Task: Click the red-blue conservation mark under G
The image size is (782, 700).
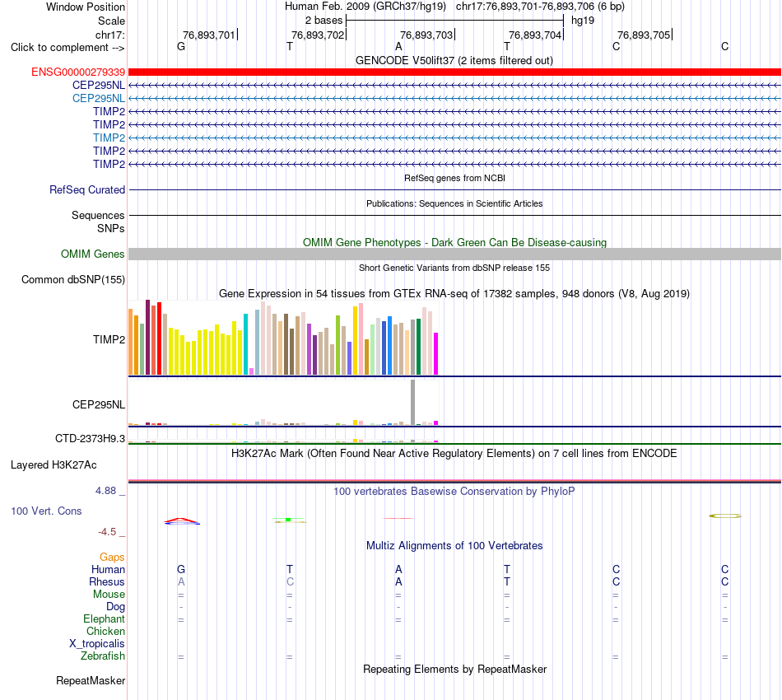Action: point(182,521)
